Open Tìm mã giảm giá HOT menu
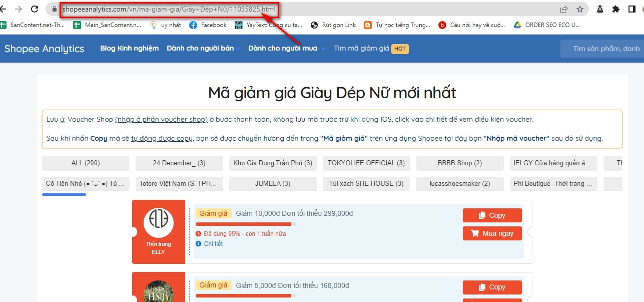Image resolution: width=644 pixels, height=302 pixels. (371, 49)
